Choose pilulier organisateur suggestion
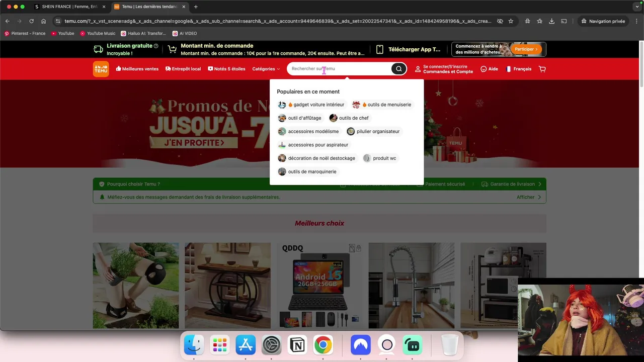The height and width of the screenshot is (362, 644). point(373,131)
